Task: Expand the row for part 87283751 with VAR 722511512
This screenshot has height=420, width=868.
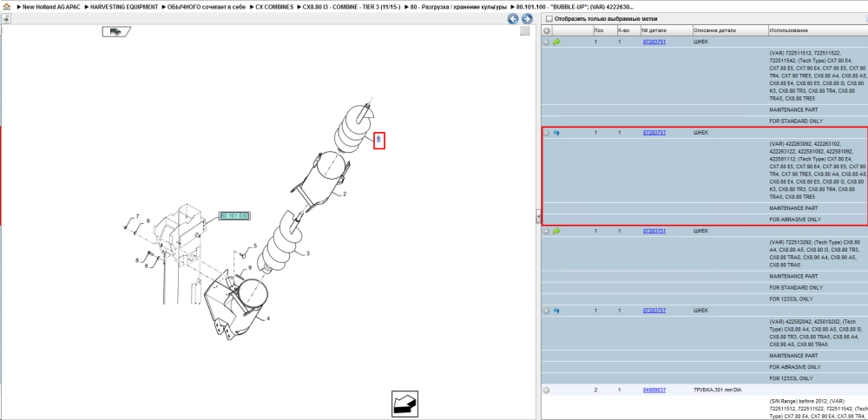Action: click(x=546, y=42)
